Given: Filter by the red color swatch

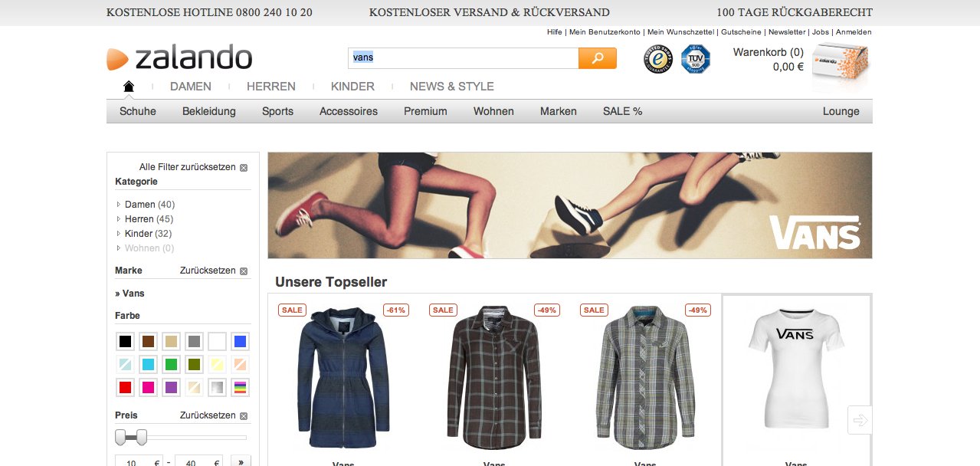Looking at the screenshot, I should pyautogui.click(x=126, y=387).
